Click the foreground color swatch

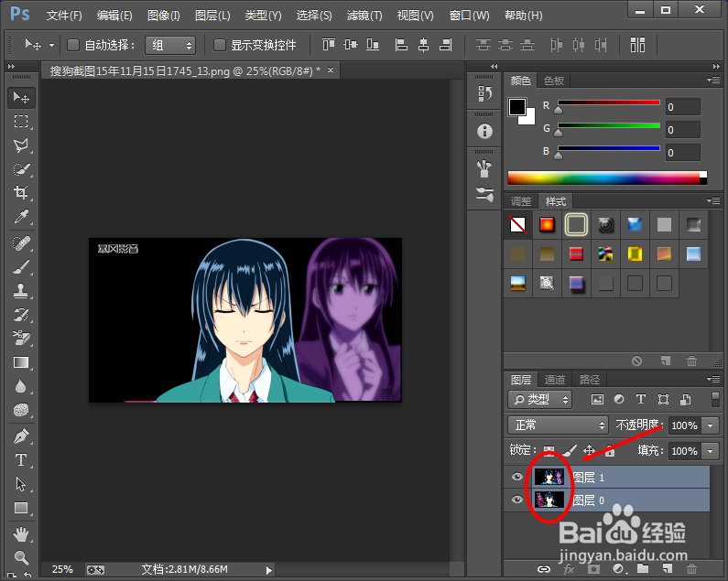[516, 107]
